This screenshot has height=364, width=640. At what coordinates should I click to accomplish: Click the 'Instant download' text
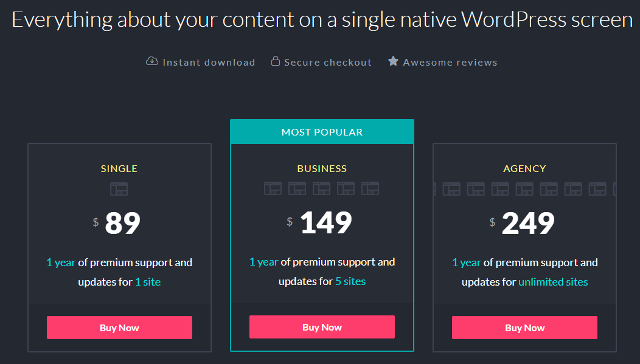coord(209,63)
